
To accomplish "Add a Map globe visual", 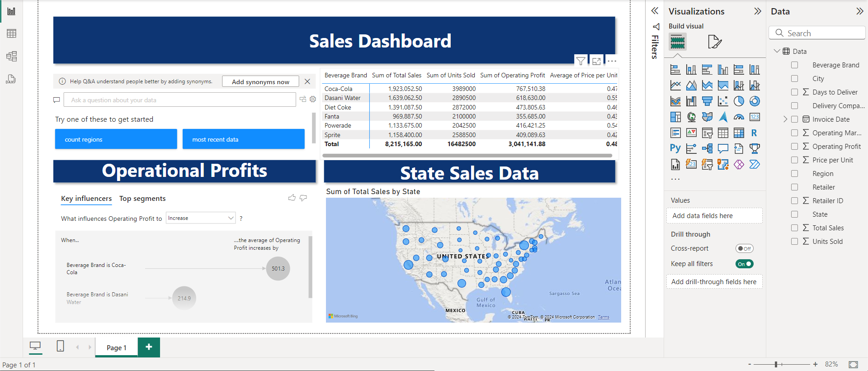I will coord(691,117).
